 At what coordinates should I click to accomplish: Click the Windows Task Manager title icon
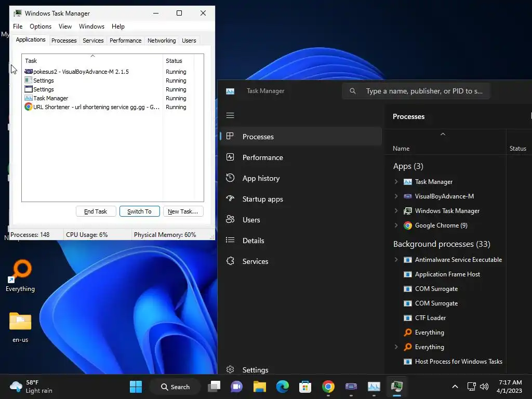pos(18,13)
